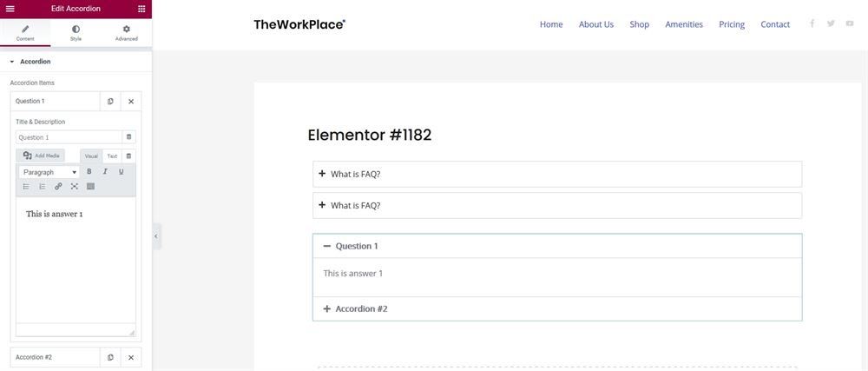Toggle underline formatting
The width and height of the screenshot is (868, 371).
(x=121, y=172)
